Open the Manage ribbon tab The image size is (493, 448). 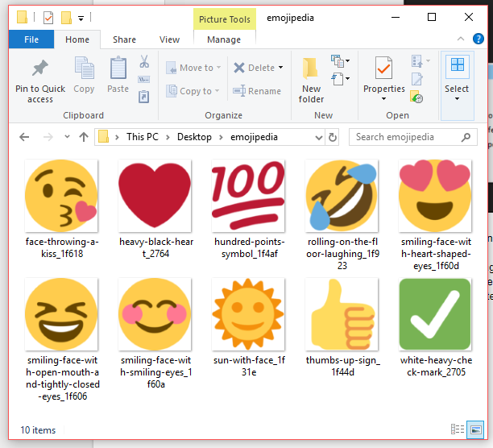(x=224, y=39)
